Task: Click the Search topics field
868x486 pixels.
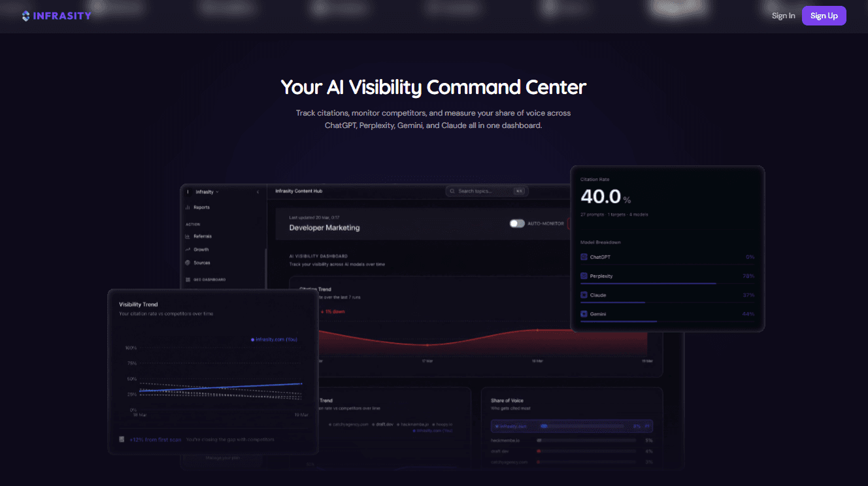Action: click(x=487, y=191)
